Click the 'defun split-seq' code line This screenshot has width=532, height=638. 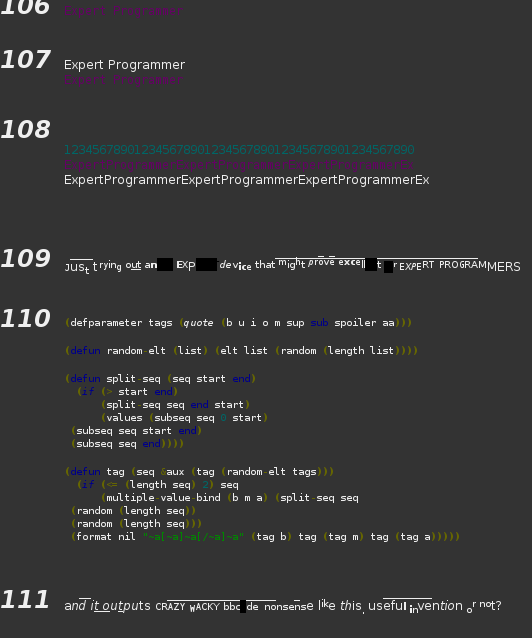pos(160,378)
